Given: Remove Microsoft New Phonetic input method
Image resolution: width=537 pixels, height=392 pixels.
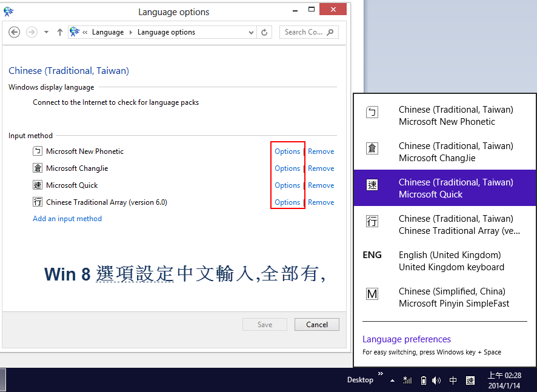Looking at the screenshot, I should pyautogui.click(x=321, y=151).
